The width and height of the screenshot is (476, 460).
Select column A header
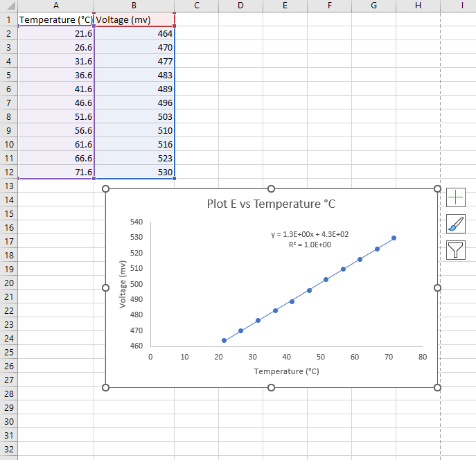click(x=56, y=6)
